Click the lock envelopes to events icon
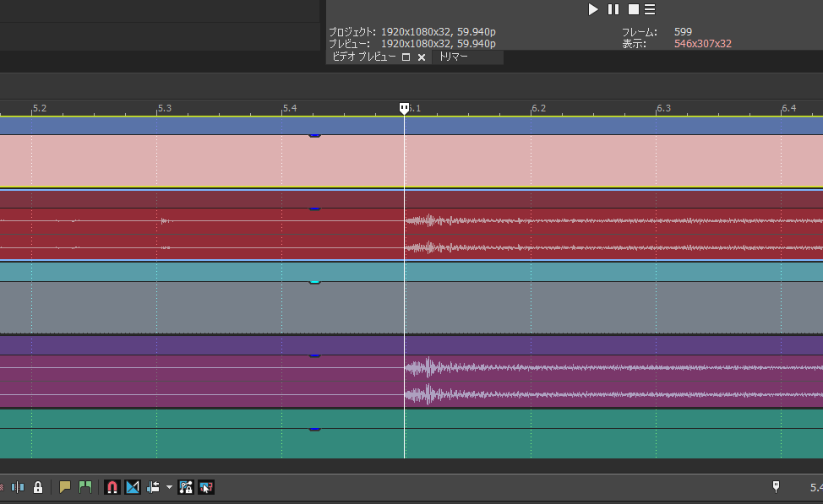823x504 pixels. tap(186, 487)
